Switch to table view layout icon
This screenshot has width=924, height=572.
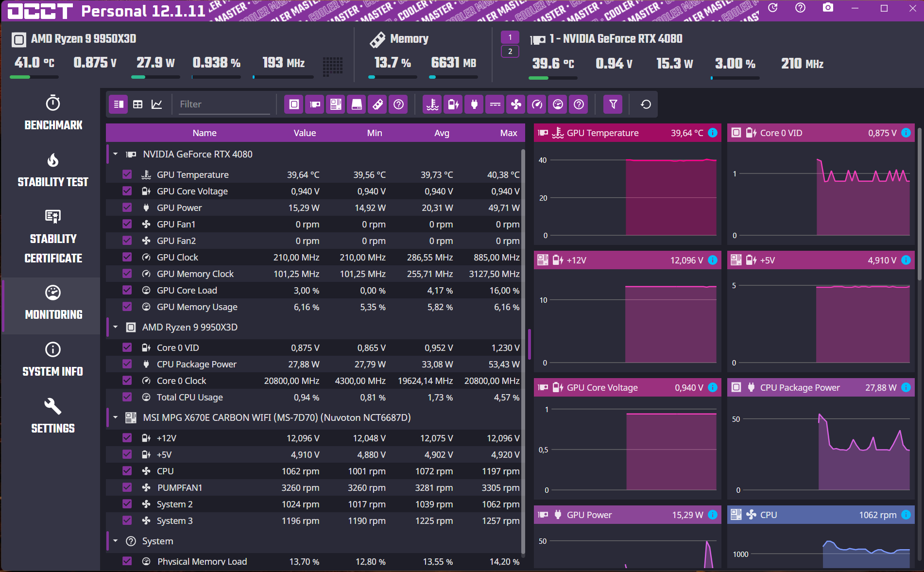pos(138,104)
